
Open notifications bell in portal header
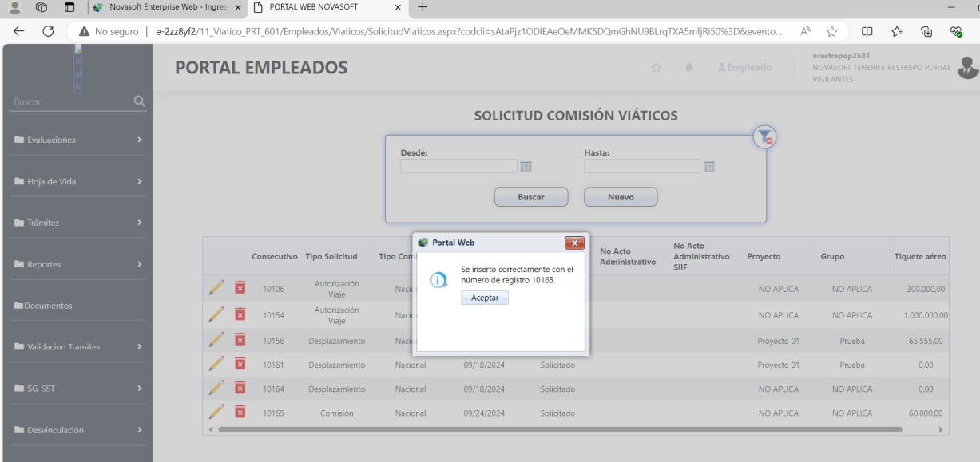[x=688, y=68]
